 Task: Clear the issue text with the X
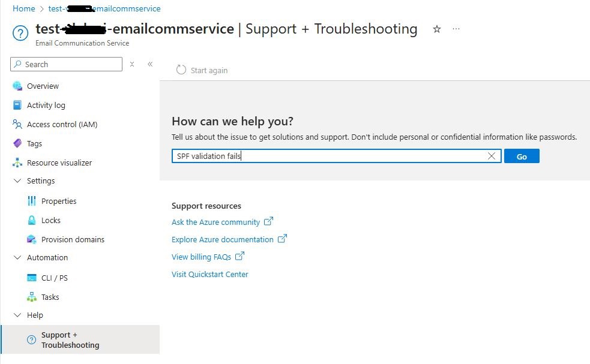pyautogui.click(x=492, y=156)
